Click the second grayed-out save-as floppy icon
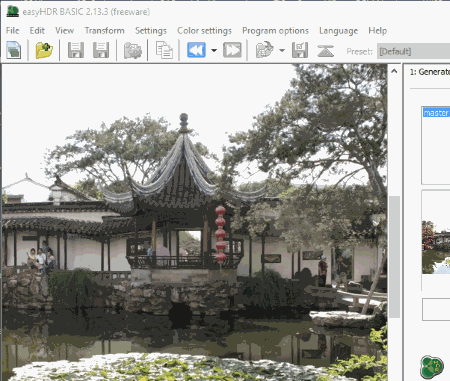The image size is (450, 381). point(101,50)
